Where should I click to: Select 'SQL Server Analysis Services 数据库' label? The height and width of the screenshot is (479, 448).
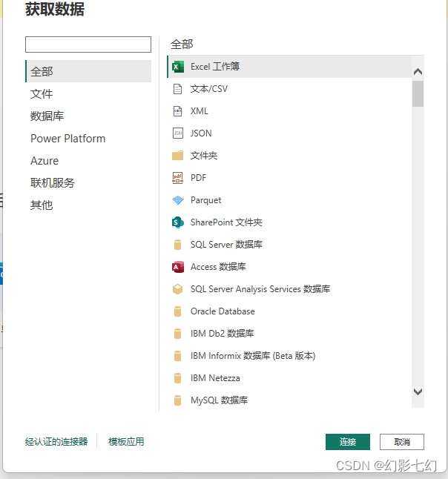coord(260,289)
